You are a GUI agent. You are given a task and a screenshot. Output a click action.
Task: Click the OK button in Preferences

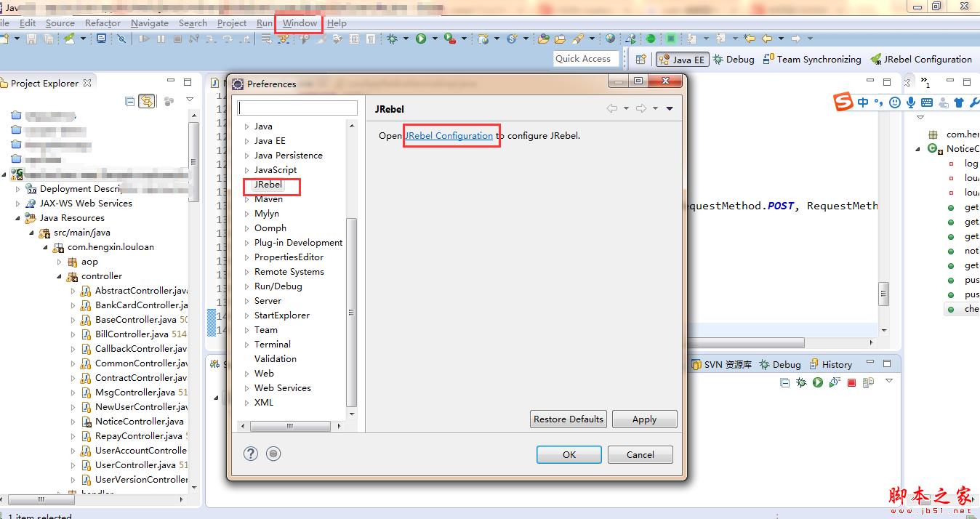pos(569,454)
